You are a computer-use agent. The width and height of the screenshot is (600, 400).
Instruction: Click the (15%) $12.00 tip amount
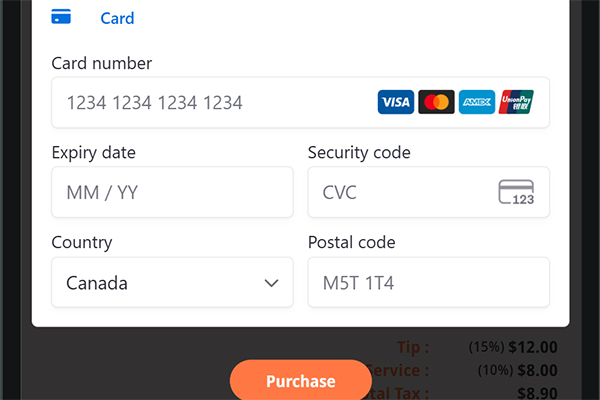[x=512, y=347]
